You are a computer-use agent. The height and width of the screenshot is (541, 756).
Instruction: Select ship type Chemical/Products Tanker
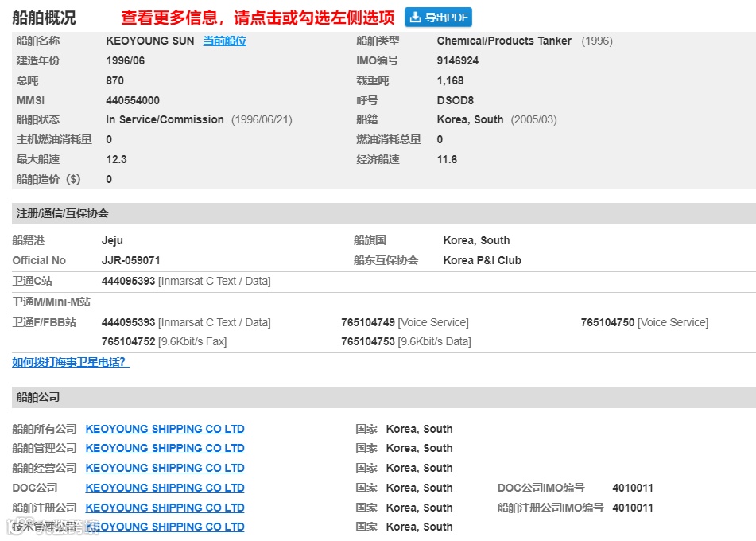504,41
